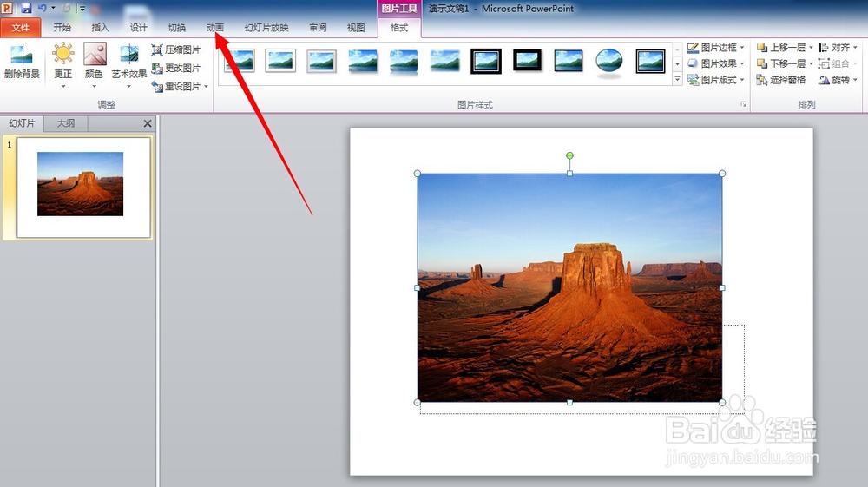Click Change Picture (更改图片)
Viewport: 868px width, 487px height.
(176, 68)
